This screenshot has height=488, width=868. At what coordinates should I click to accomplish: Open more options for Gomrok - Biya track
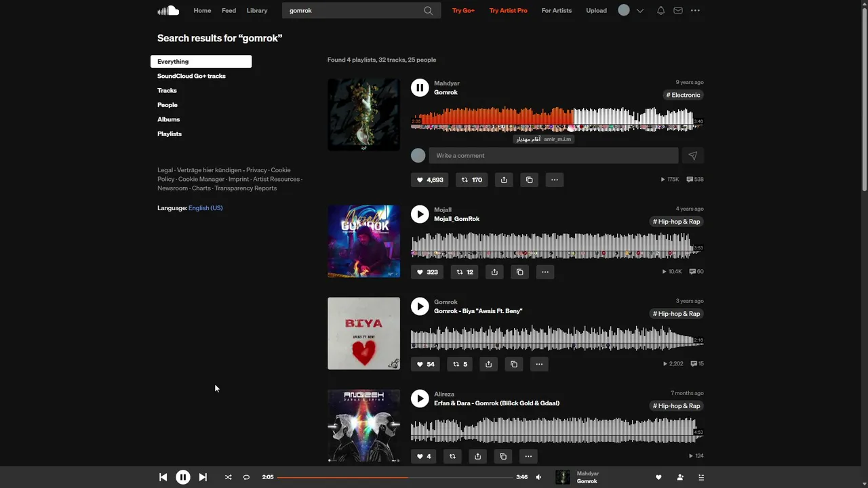539,364
